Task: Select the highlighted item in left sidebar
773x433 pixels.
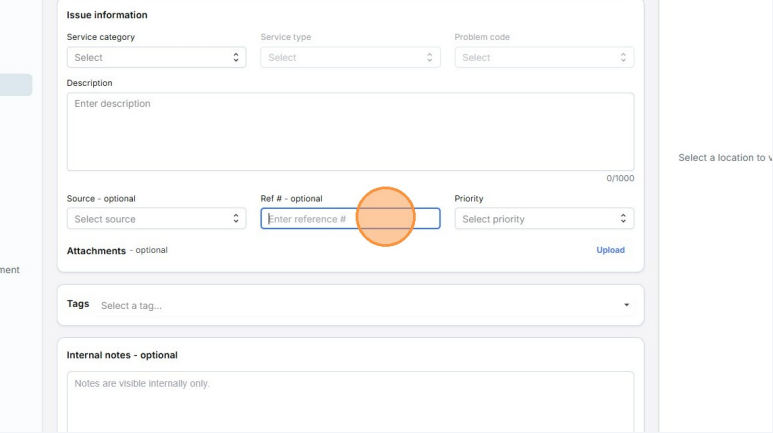Action: (16, 85)
